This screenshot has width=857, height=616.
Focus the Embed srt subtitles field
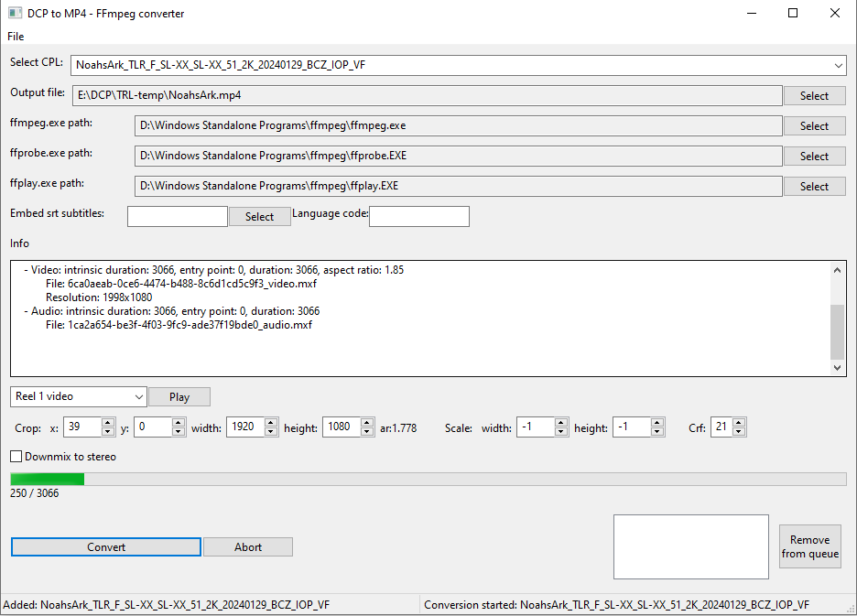click(x=178, y=216)
